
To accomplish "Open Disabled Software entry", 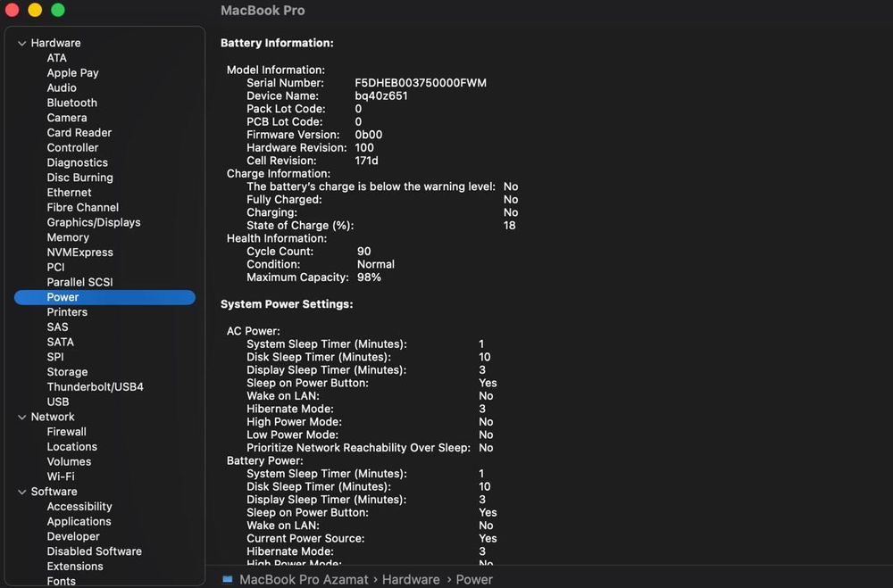I will 94,551.
